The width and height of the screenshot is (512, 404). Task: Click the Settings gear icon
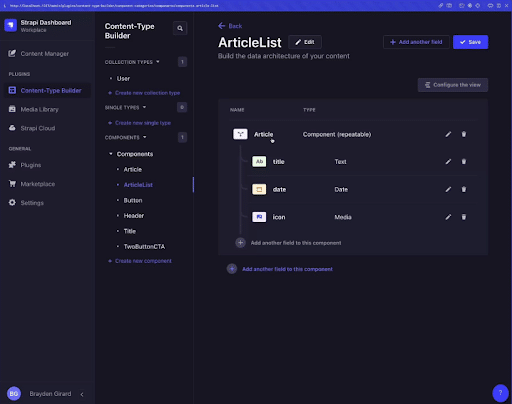(12, 202)
